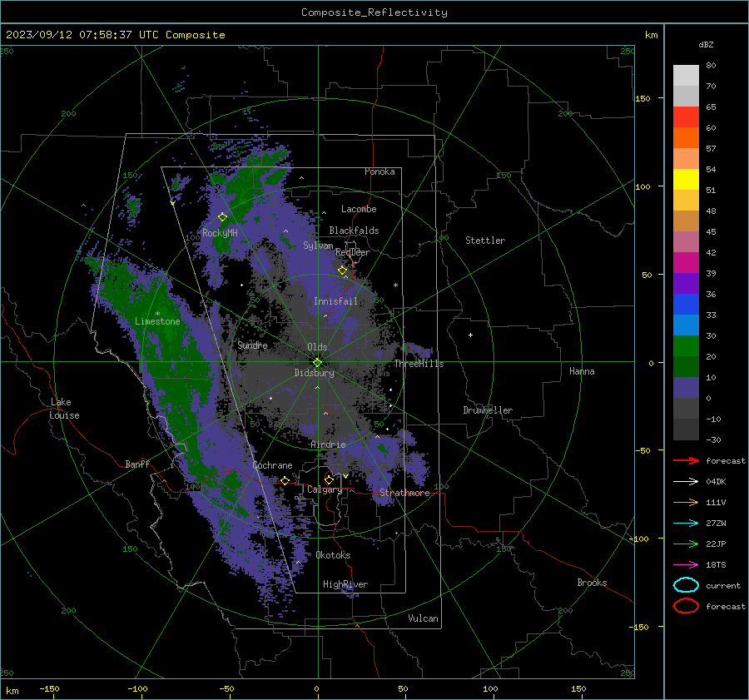Click the Okotoks city label
This screenshot has width=749, height=700.
click(x=333, y=555)
